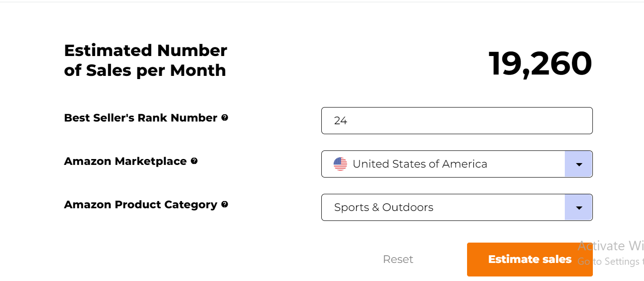Click the Amazon Product Category label text

(141, 205)
